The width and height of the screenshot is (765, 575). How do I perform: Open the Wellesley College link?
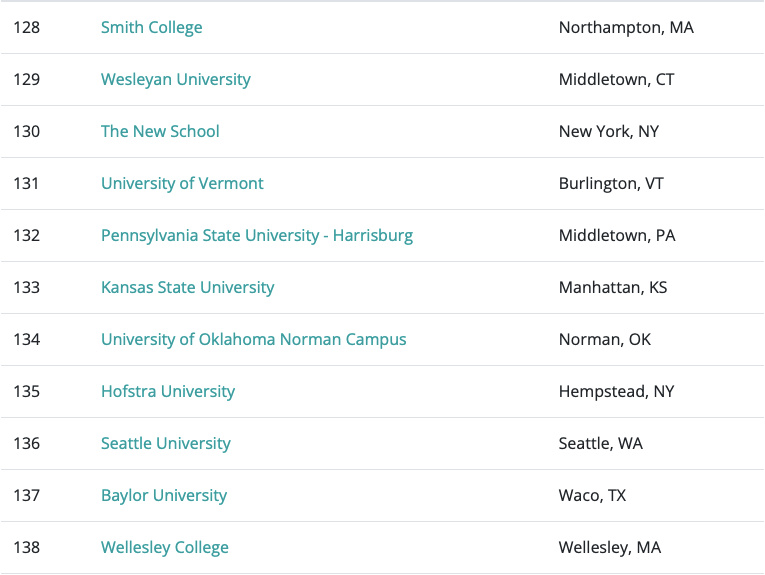coord(164,548)
